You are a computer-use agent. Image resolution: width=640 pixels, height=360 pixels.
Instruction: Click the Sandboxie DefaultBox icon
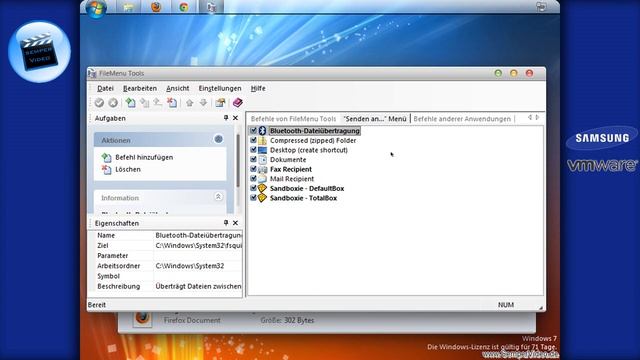[x=262, y=189]
